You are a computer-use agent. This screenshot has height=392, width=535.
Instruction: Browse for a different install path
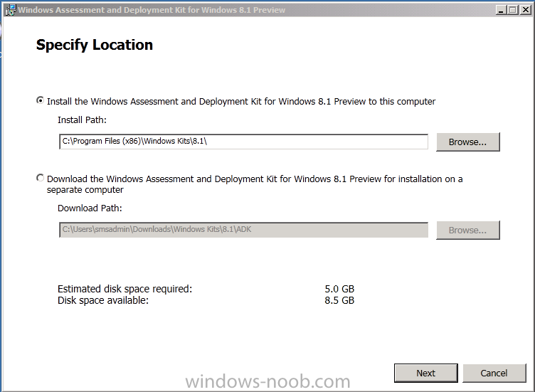[x=468, y=142]
